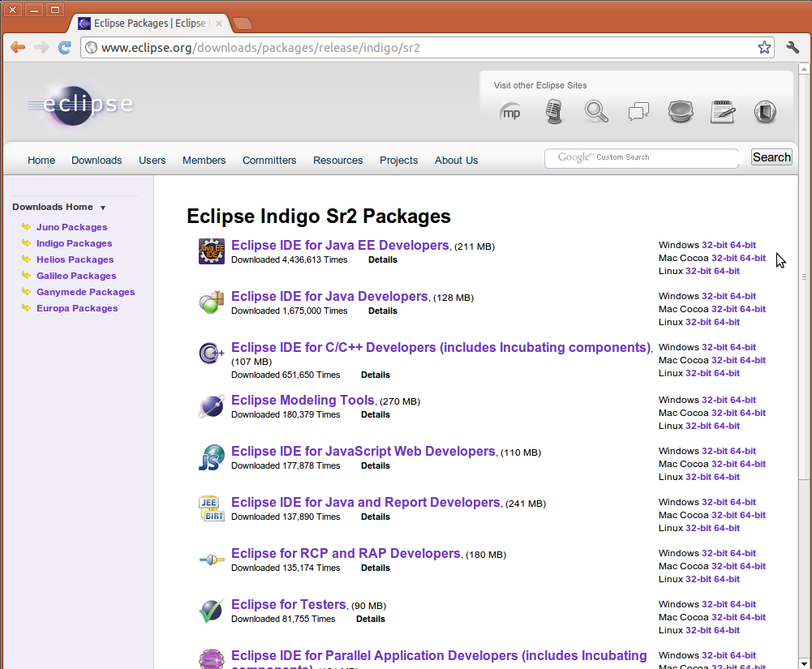Open Eclipse for Testers link
Screen dimensions: 812x669
click(289, 605)
